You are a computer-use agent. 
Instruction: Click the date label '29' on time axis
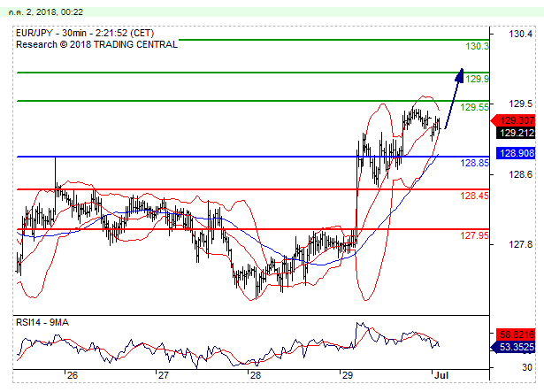pyautogui.click(x=348, y=375)
